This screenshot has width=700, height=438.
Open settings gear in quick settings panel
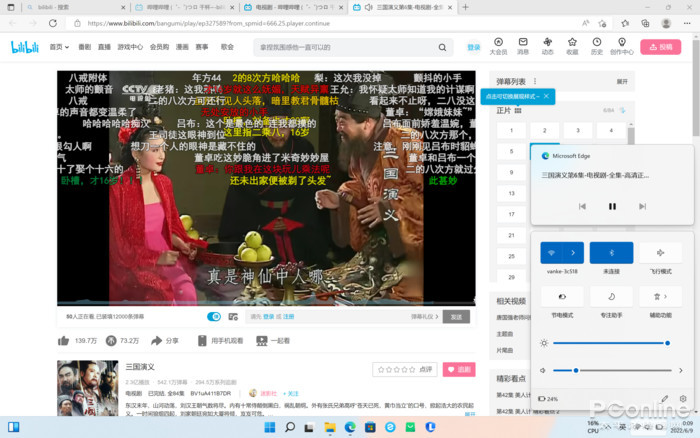683,398
